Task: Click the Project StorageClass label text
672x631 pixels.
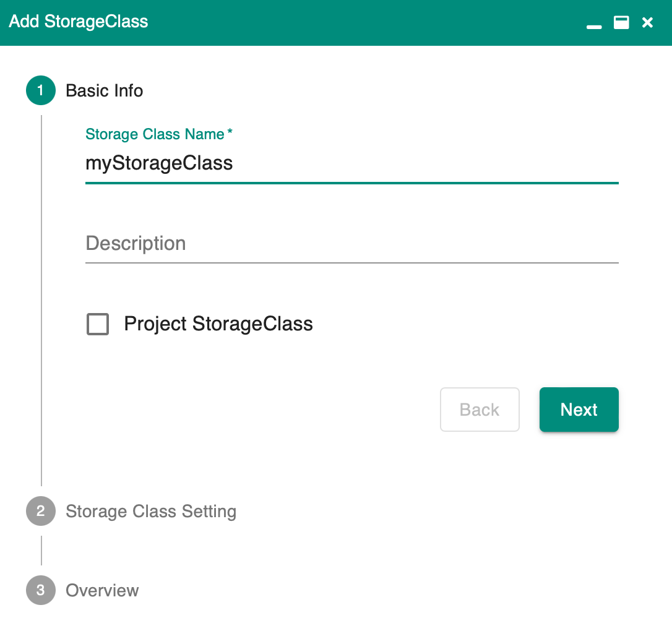Action: point(218,324)
